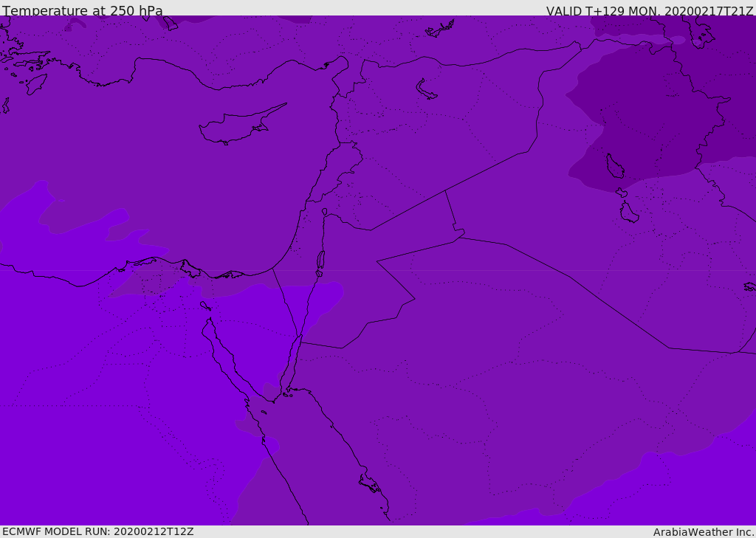
Task: Click the darkest purple area in the northeast
Action: [650, 103]
